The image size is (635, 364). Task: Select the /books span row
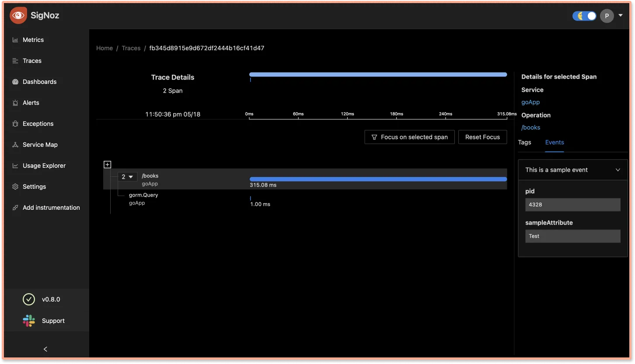305,180
